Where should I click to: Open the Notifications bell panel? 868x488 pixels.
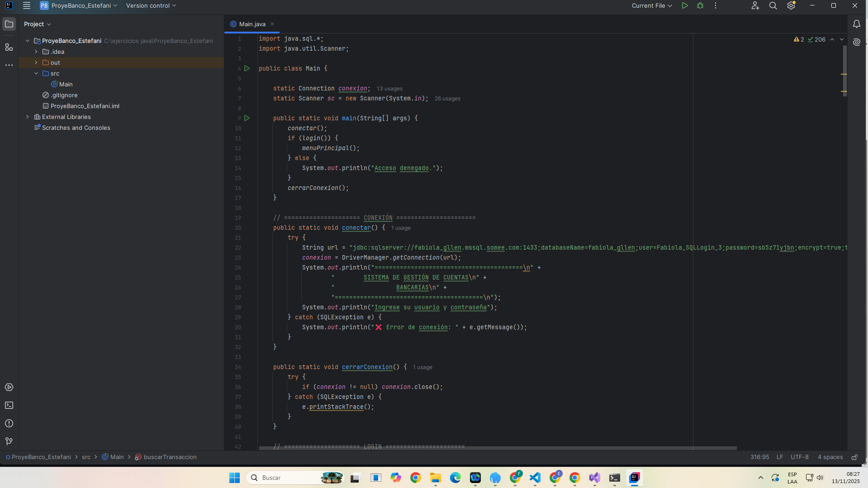point(856,24)
